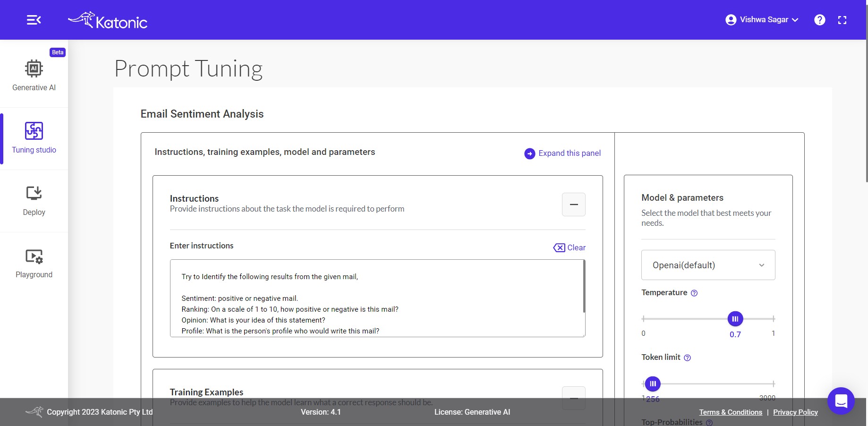Click the Top-Probabilities help icon
The width and height of the screenshot is (868, 426).
[x=709, y=423]
